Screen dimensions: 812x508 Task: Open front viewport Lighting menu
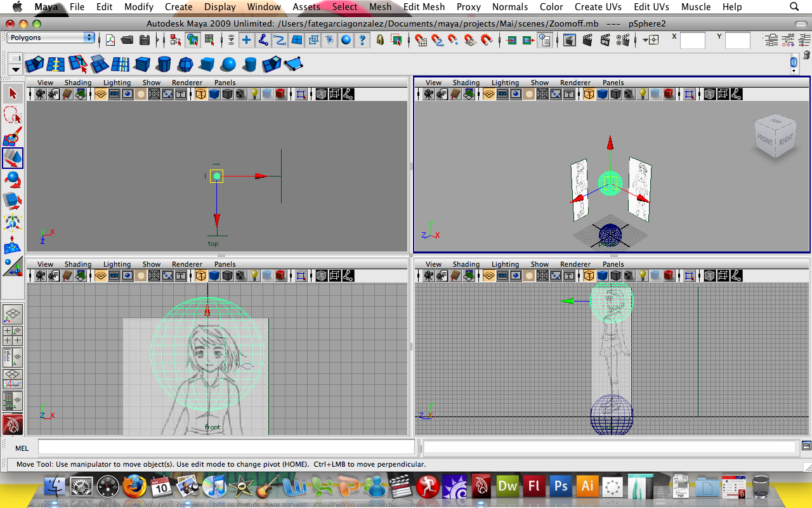[x=117, y=264]
